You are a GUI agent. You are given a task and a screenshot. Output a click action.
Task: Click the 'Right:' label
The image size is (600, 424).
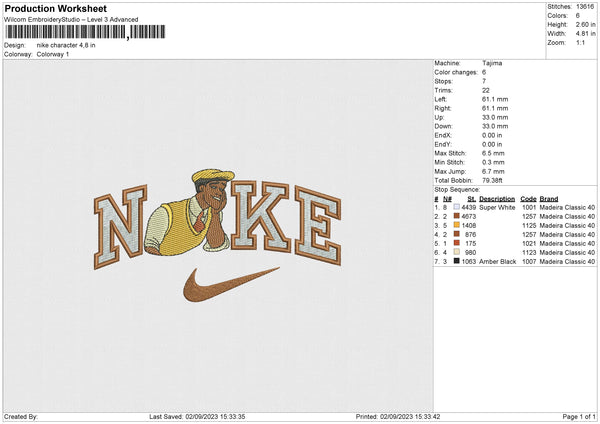point(443,108)
